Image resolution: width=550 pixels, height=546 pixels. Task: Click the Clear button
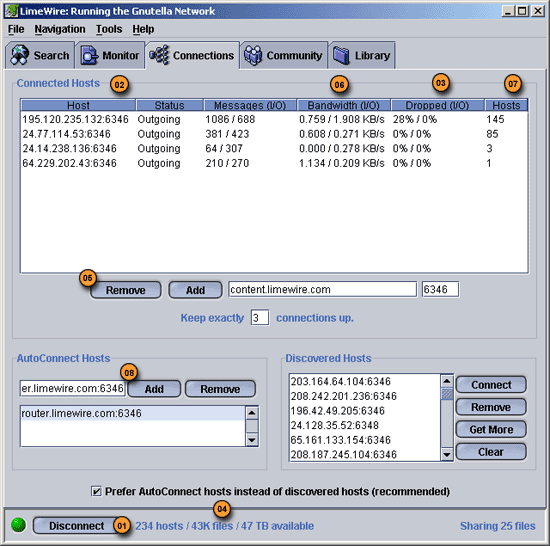(x=491, y=452)
